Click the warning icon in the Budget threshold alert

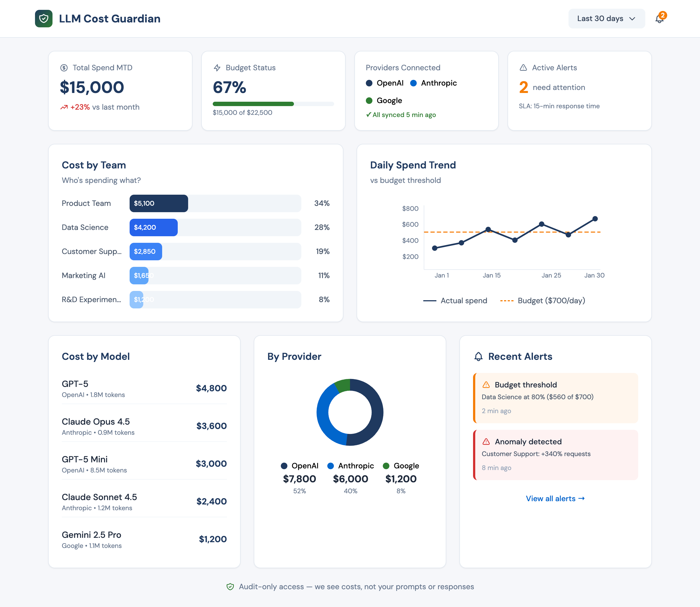point(487,384)
